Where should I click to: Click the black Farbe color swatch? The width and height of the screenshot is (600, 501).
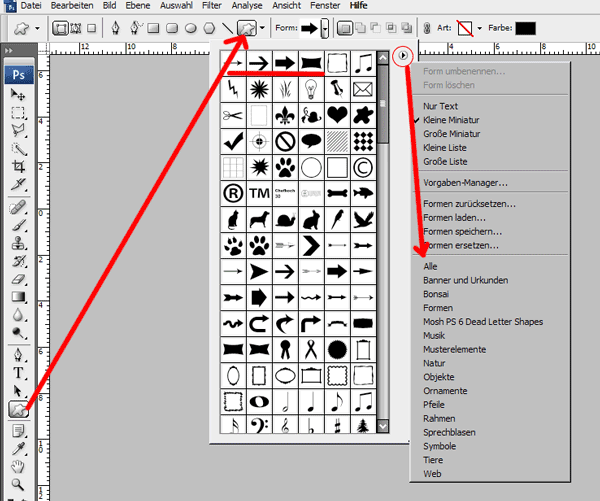525,28
